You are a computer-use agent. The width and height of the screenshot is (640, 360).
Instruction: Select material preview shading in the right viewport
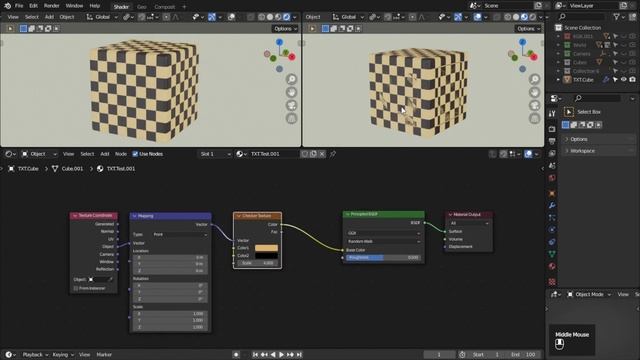[524, 17]
